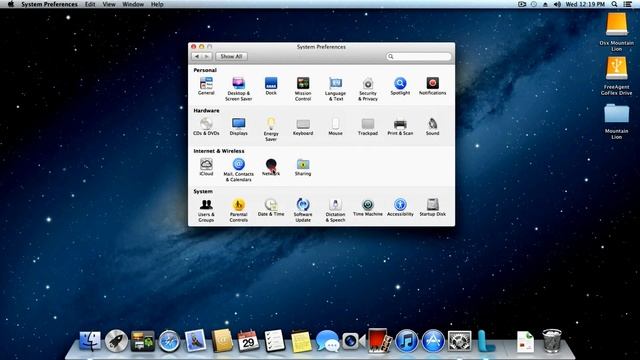
Task: Open App Store from the Dock
Action: coord(433,341)
